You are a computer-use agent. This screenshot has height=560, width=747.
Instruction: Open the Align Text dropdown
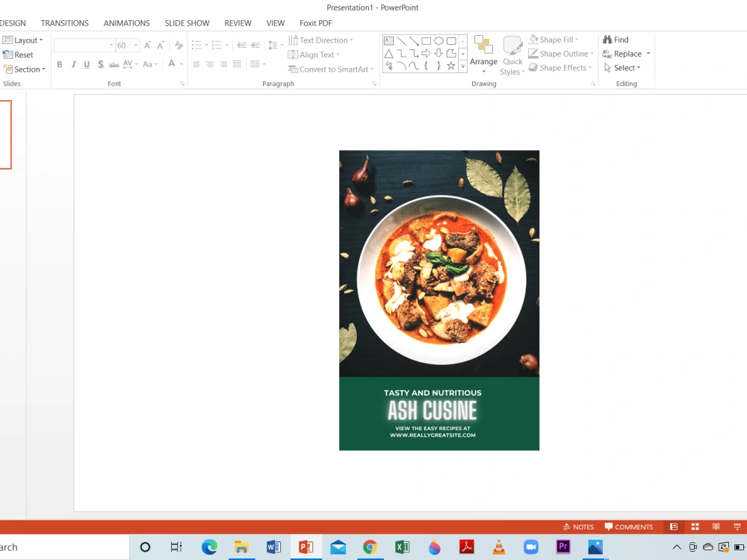(x=314, y=55)
